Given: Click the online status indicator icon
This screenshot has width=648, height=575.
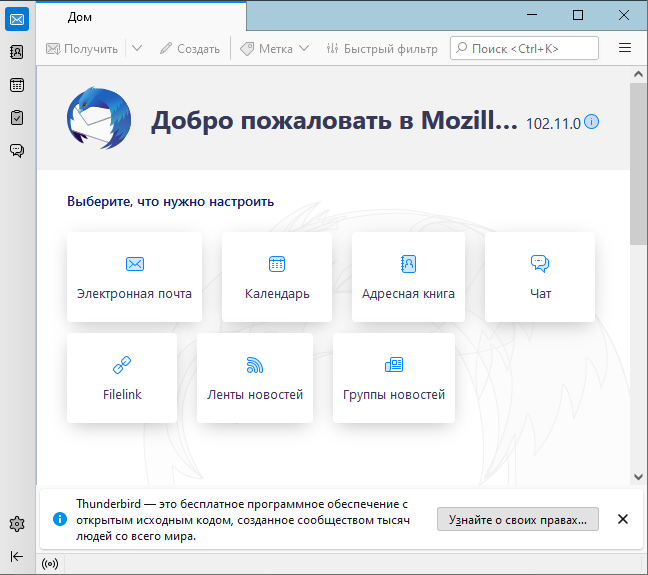Looking at the screenshot, I should [50, 563].
